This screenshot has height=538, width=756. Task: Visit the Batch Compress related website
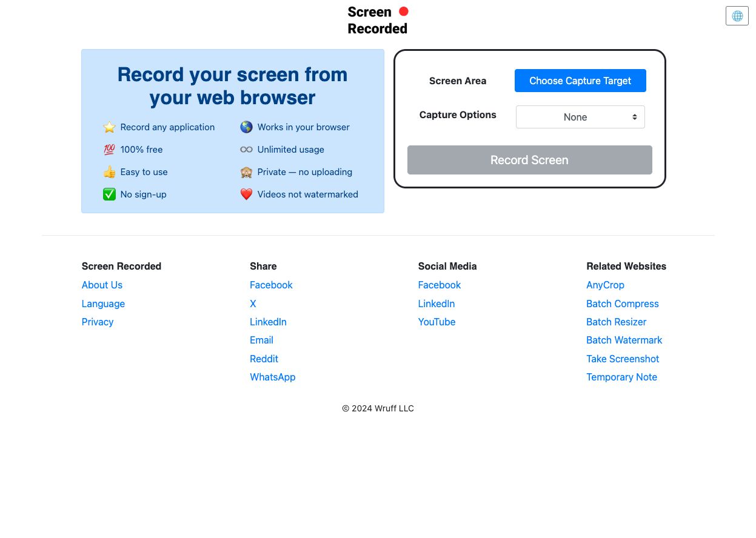tap(623, 304)
